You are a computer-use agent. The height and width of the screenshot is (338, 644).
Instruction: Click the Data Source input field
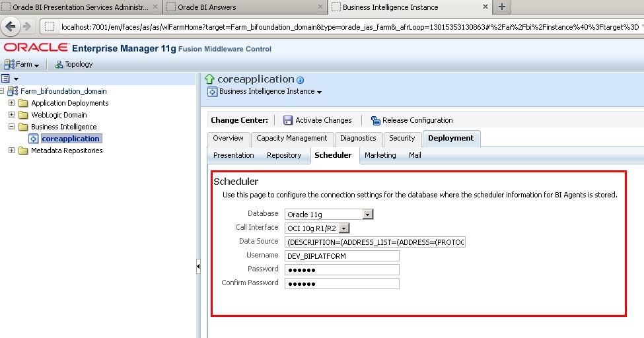point(375,242)
